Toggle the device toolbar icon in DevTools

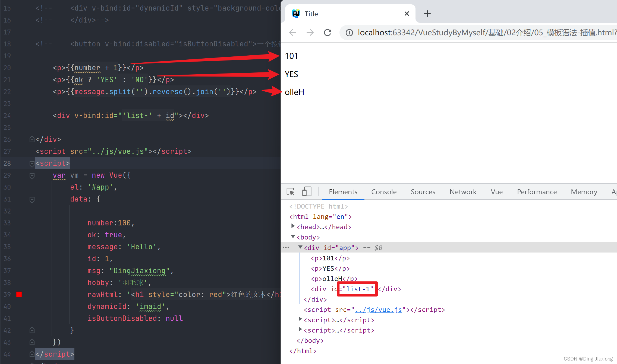coord(307,191)
